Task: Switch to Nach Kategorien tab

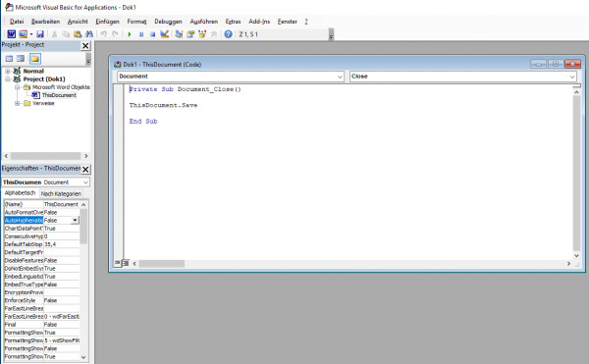Action: (x=61, y=193)
